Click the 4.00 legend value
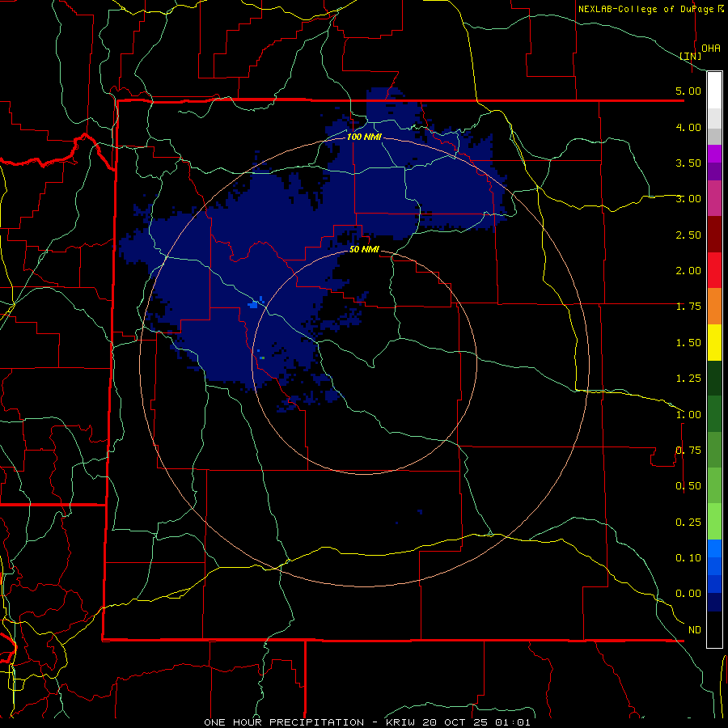 [x=688, y=127]
